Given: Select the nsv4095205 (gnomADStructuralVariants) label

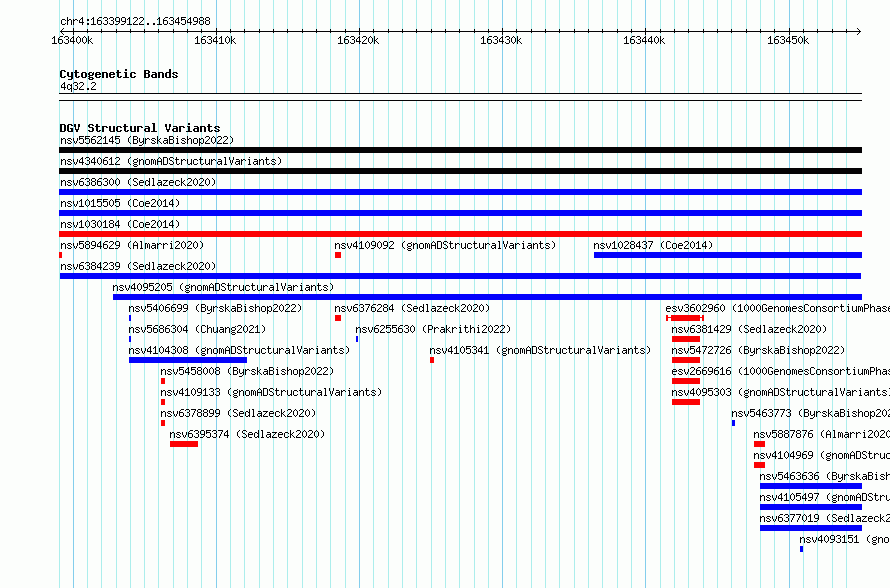Looking at the screenshot, I should click(x=223, y=287).
